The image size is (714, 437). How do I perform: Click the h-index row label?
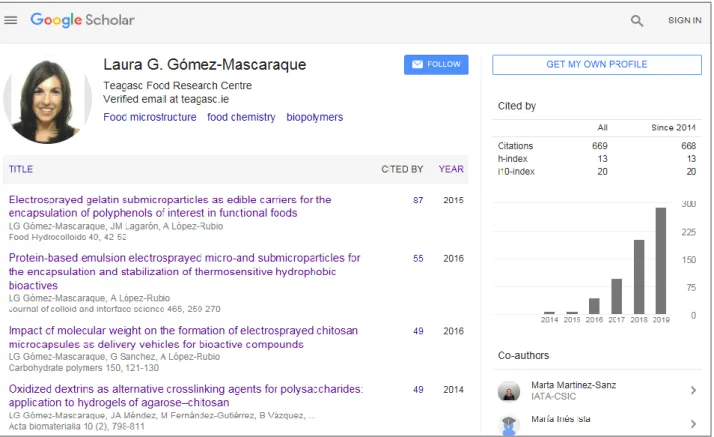pyautogui.click(x=513, y=158)
